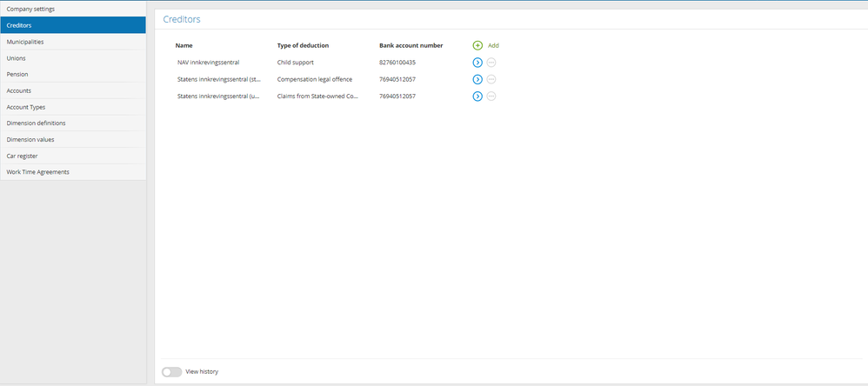The image size is (868, 386).
Task: Select Account Types in sidebar
Action: click(x=73, y=107)
